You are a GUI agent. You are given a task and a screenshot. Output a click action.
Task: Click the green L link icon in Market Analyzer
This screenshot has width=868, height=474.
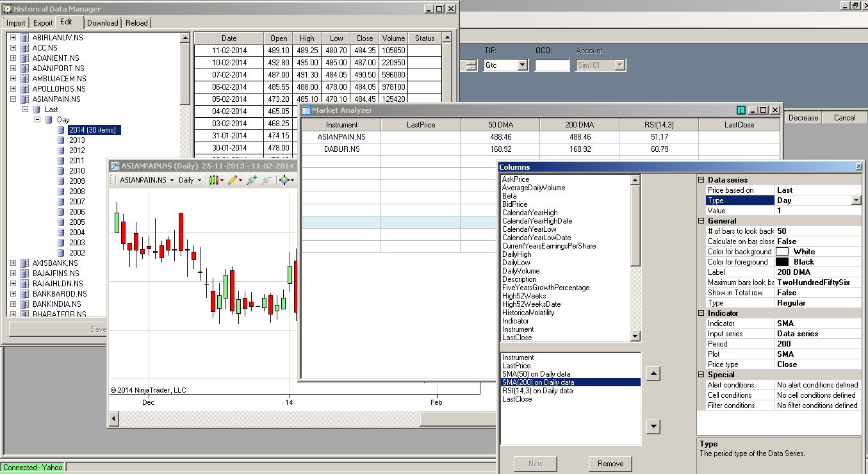(x=741, y=110)
